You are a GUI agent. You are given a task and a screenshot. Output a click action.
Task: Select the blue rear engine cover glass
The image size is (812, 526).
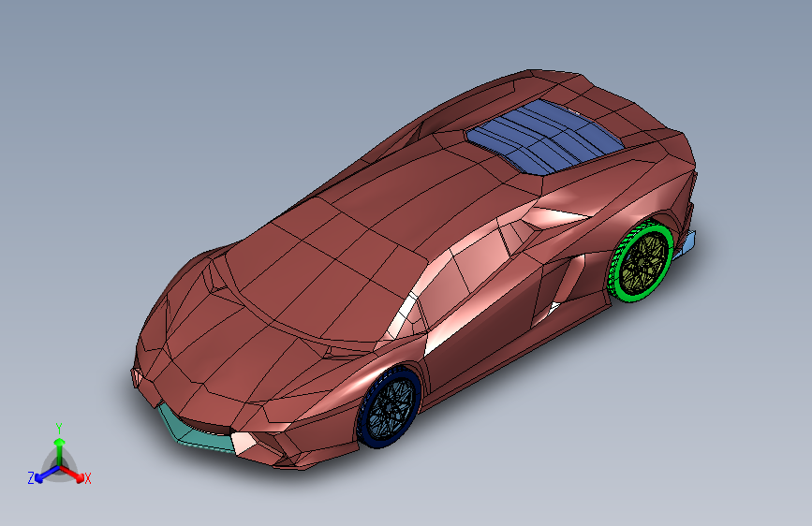pyautogui.click(x=544, y=136)
